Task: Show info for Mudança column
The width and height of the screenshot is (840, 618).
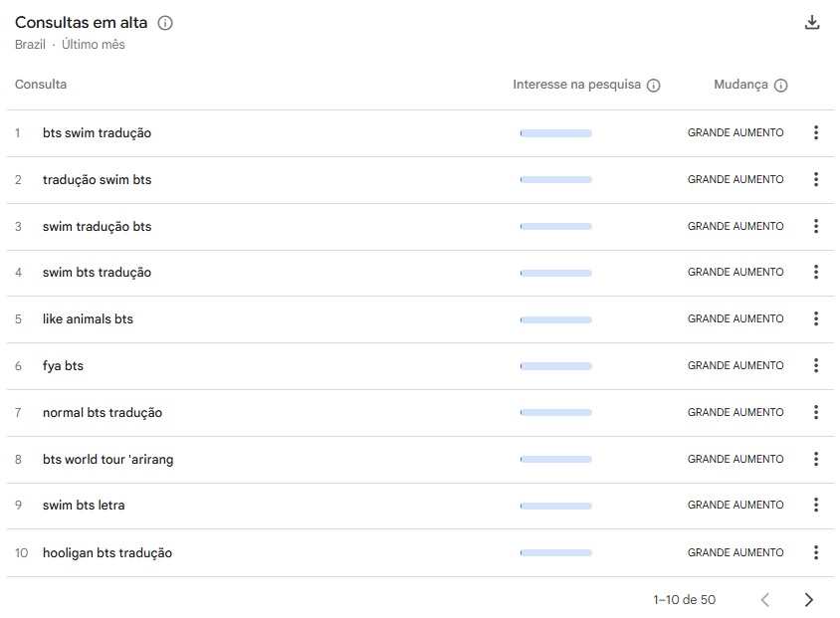Action: pos(780,86)
